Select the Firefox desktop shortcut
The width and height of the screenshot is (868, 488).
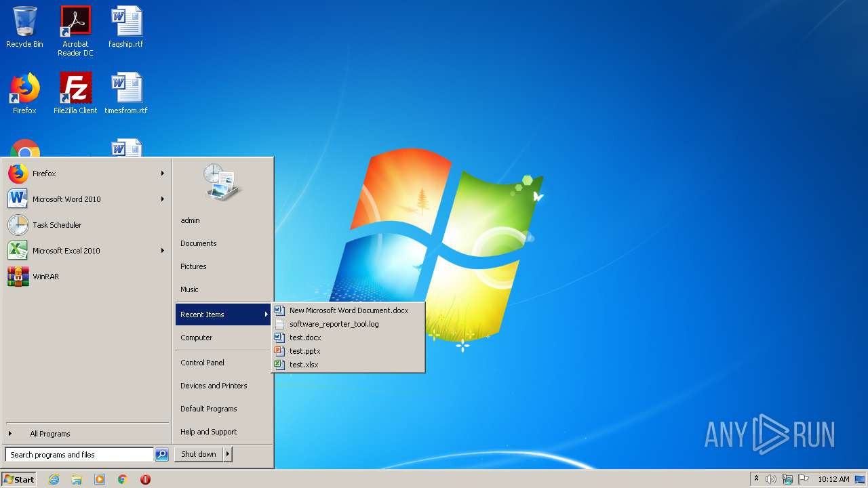coord(24,94)
